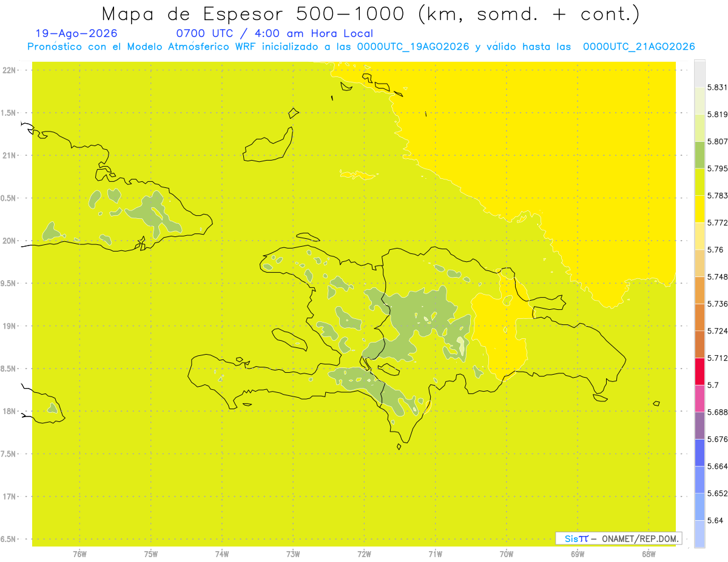Select initialization time '0000UTC_19AGO2026'
This screenshot has height=562, width=728.
[413, 47]
